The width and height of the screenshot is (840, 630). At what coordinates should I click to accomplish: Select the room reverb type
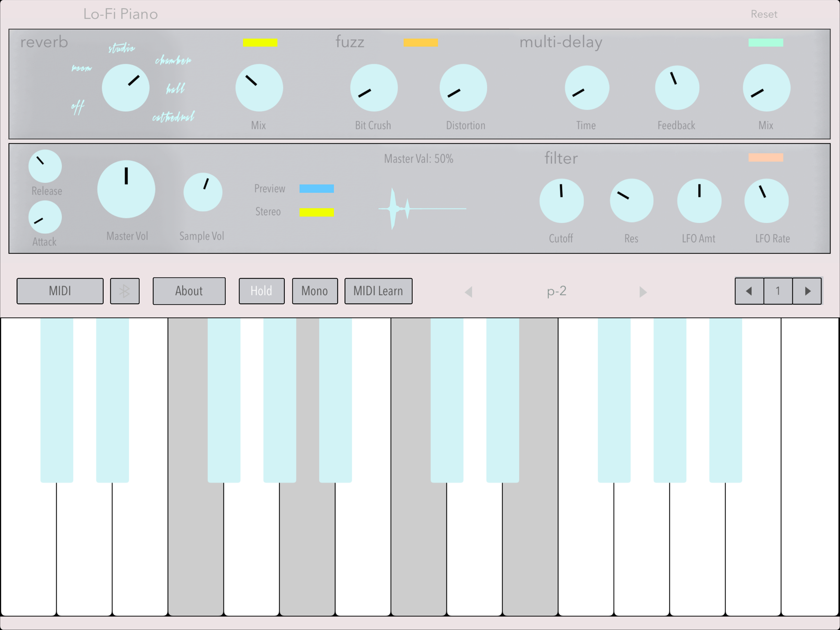[x=82, y=68]
